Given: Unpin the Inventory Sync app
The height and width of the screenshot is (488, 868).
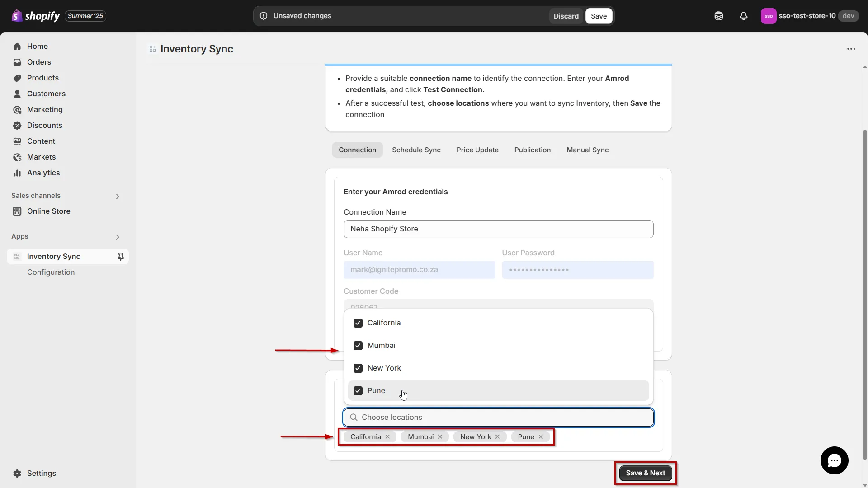Looking at the screenshot, I should click(x=120, y=256).
